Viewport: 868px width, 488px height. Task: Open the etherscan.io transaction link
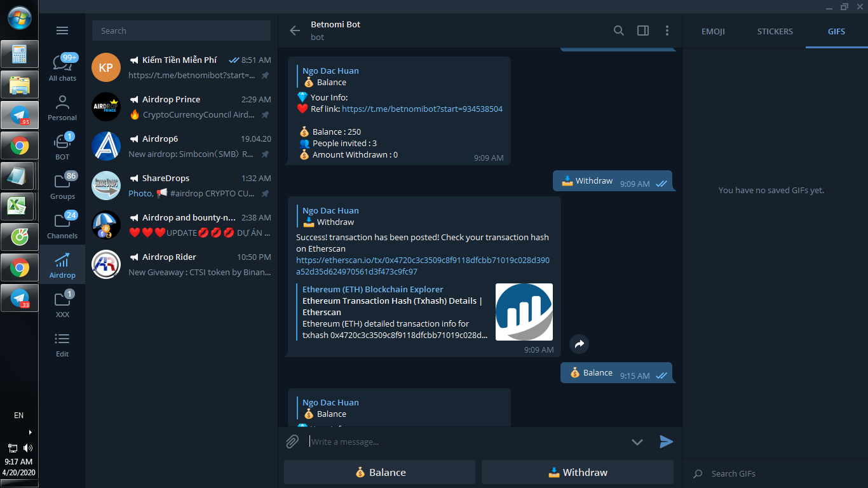(x=423, y=266)
